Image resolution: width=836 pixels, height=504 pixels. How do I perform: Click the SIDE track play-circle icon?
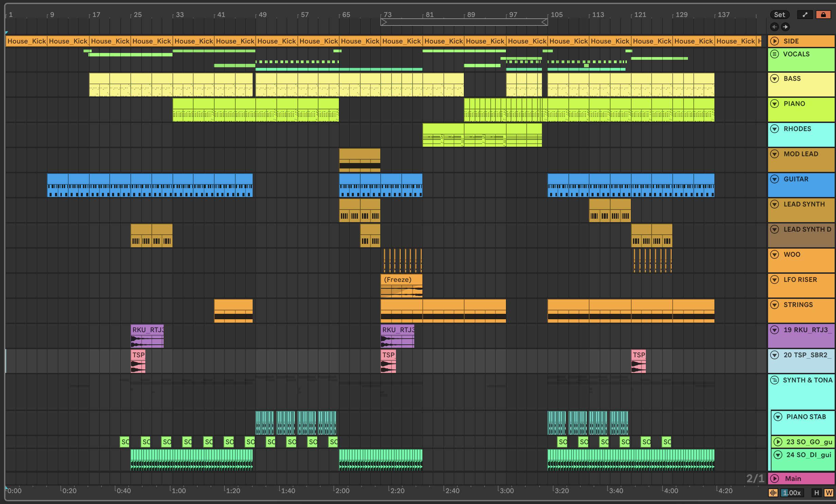coord(775,41)
